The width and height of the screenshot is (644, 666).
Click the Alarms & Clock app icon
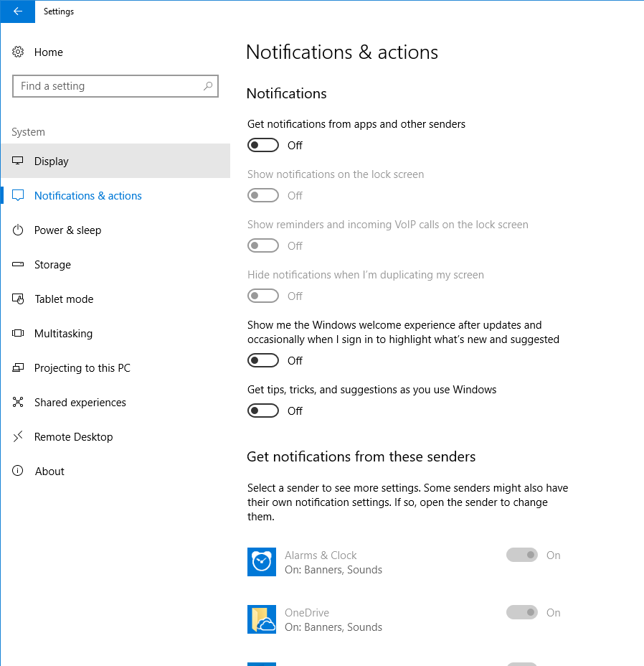[262, 562]
